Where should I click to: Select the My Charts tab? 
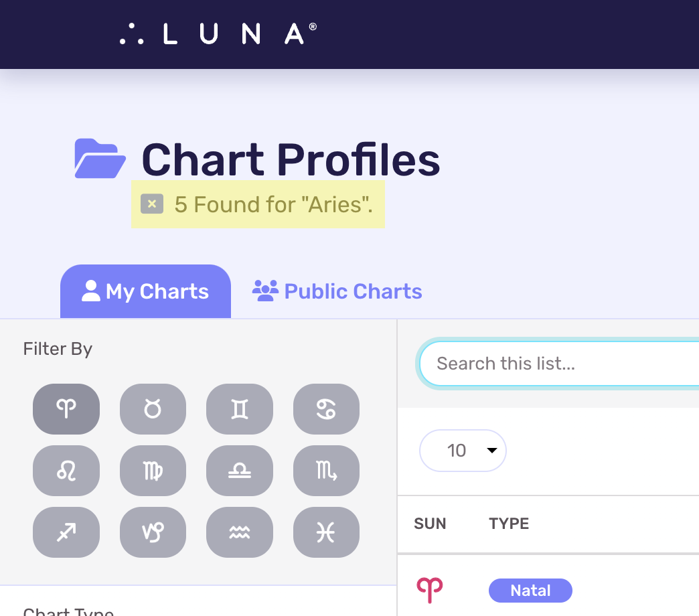[145, 291]
